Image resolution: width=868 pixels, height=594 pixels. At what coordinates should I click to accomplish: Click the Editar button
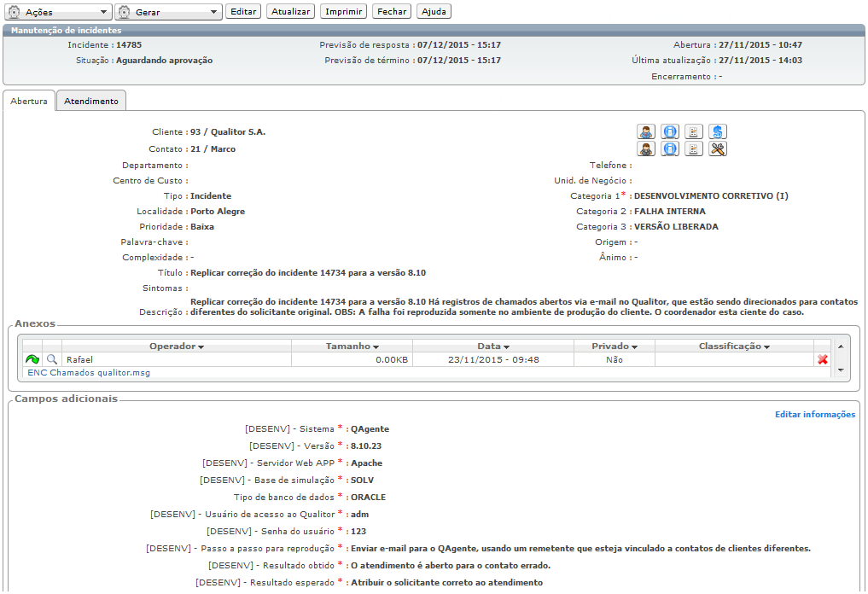[x=243, y=12]
